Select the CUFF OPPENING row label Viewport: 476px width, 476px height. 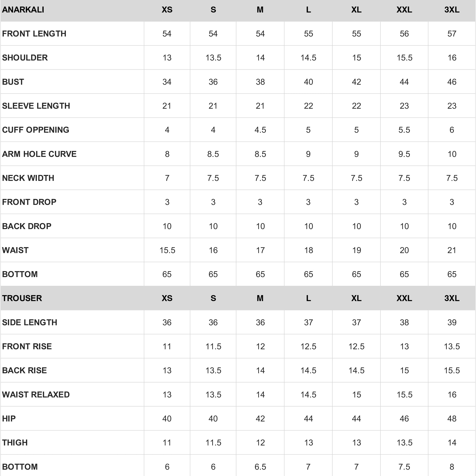pyautogui.click(x=36, y=130)
